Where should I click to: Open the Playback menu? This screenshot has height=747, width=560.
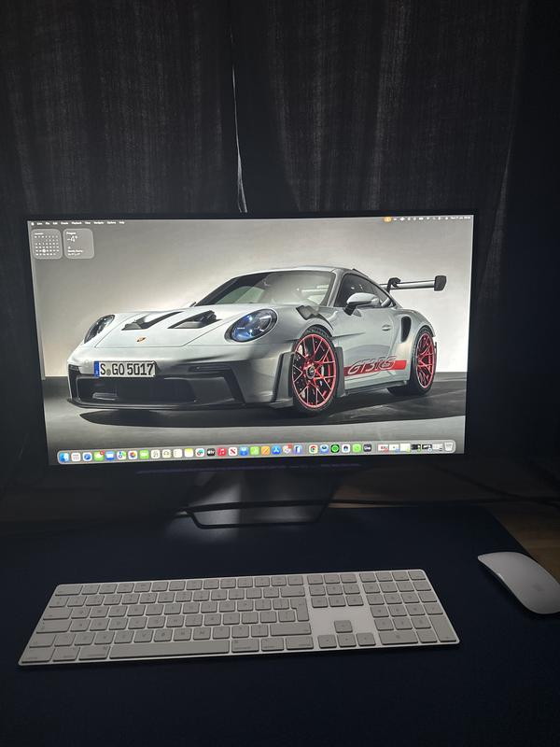tap(77, 222)
